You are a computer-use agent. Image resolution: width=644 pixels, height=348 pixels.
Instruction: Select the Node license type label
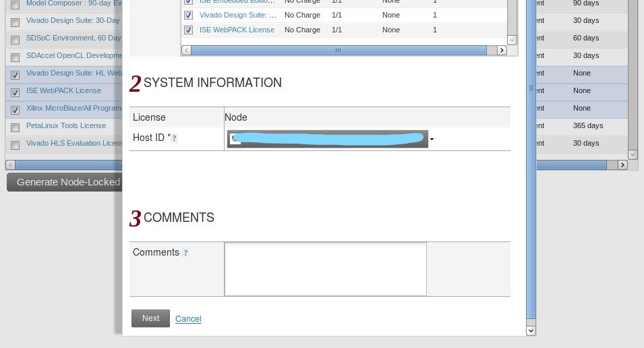click(x=236, y=117)
